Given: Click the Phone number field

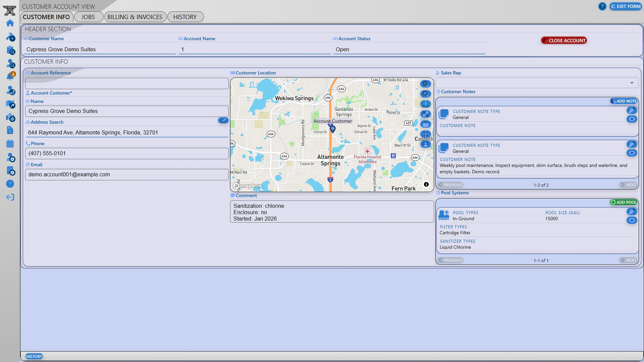Looking at the screenshot, I should tap(127, 154).
